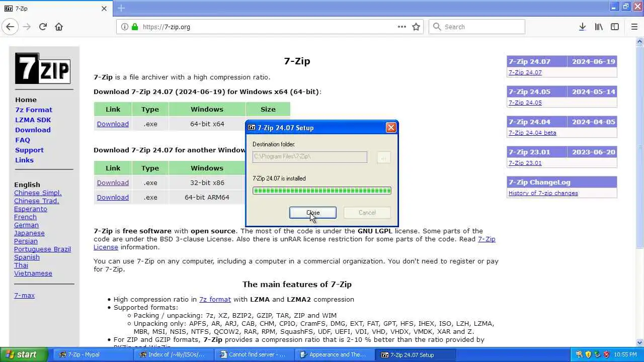Open the Home link in site sidebar
This screenshot has height=362, width=644.
tap(26, 100)
